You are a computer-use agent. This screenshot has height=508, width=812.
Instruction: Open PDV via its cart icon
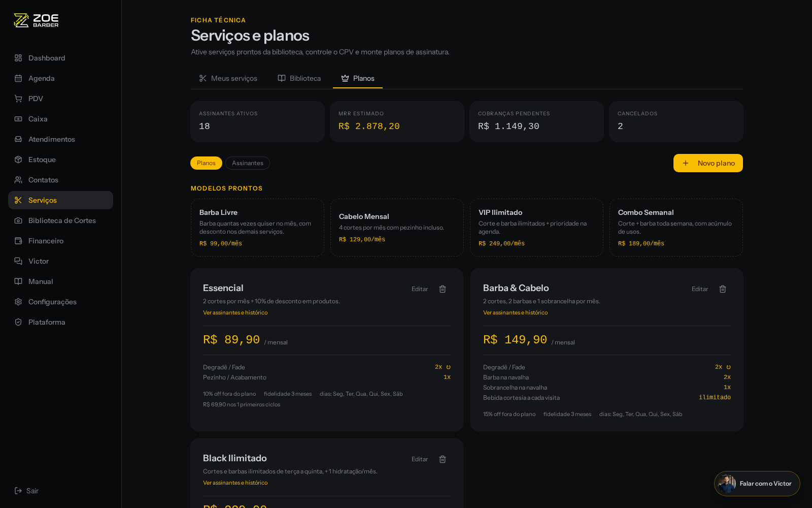[18, 99]
